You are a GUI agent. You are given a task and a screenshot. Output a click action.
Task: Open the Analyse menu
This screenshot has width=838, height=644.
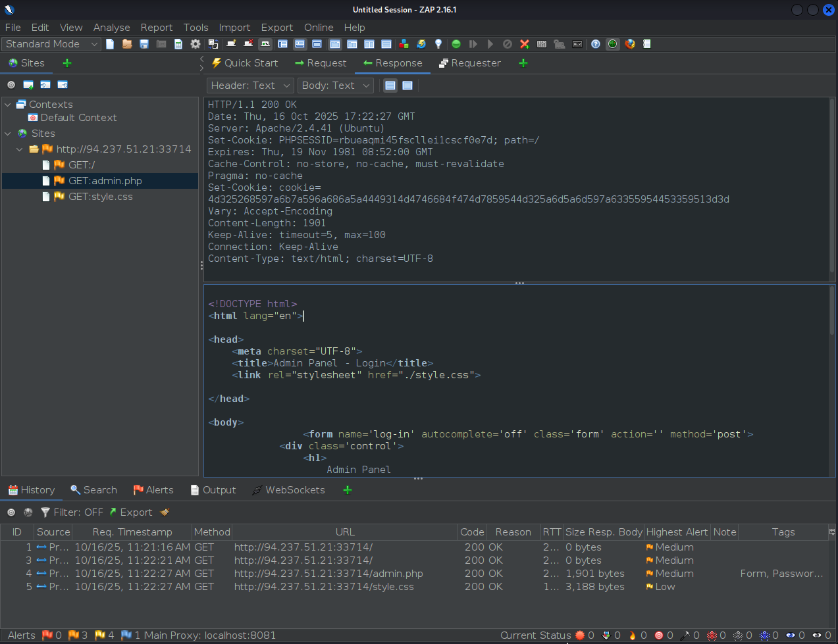111,28
